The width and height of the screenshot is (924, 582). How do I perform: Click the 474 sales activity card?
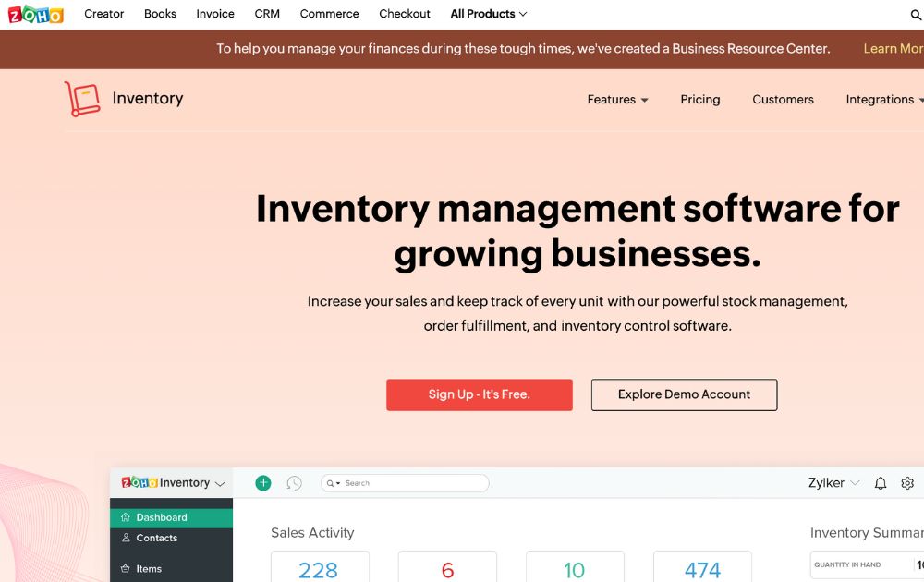(702, 566)
